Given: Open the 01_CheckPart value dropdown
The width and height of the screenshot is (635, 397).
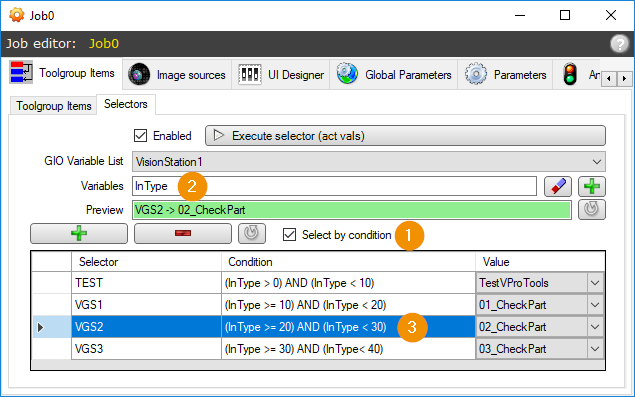Looking at the screenshot, I should coord(595,305).
